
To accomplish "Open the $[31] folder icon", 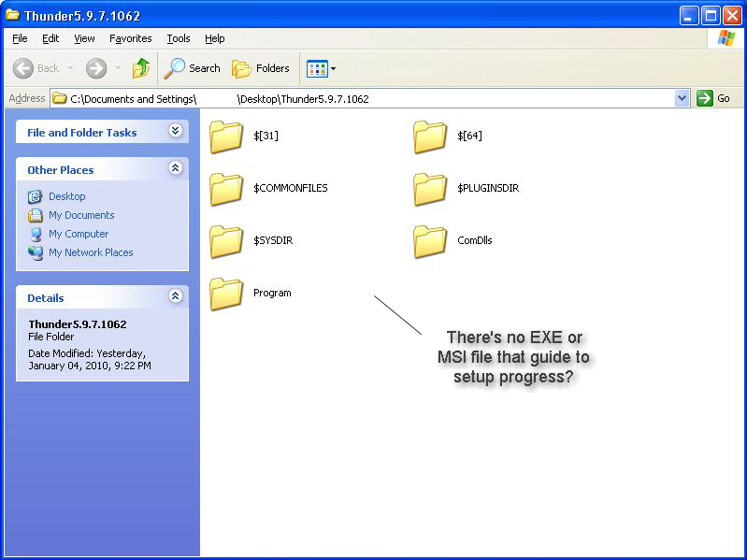I will click(226, 136).
